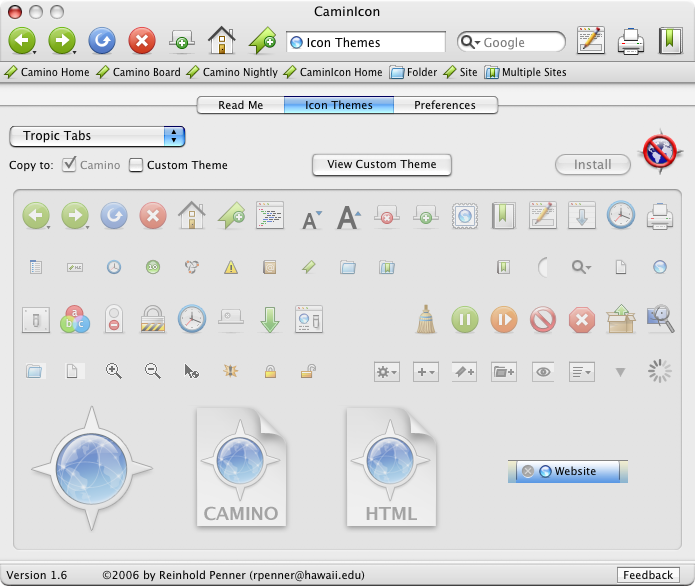
Task: Click the red Stop toolbar button
Action: (142, 41)
